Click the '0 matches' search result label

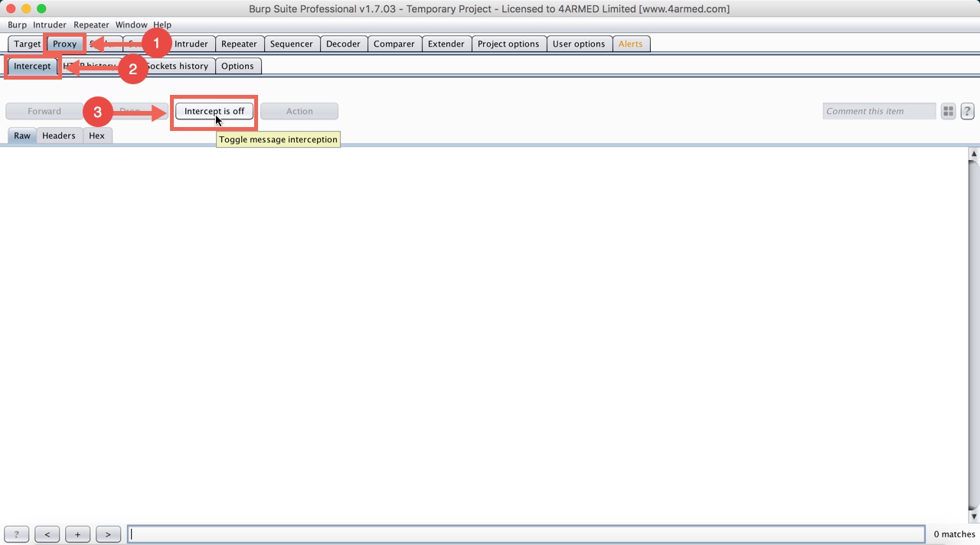(954, 534)
